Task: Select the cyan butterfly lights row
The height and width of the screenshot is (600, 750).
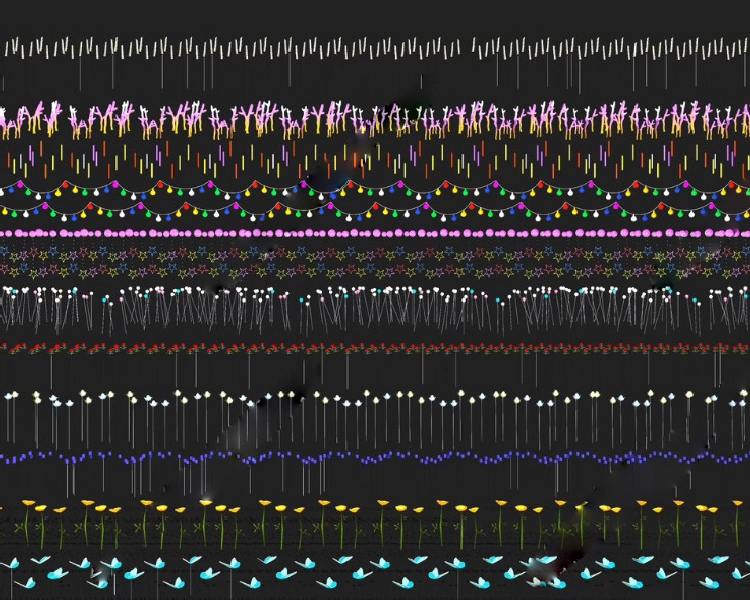Action: click(x=375, y=572)
